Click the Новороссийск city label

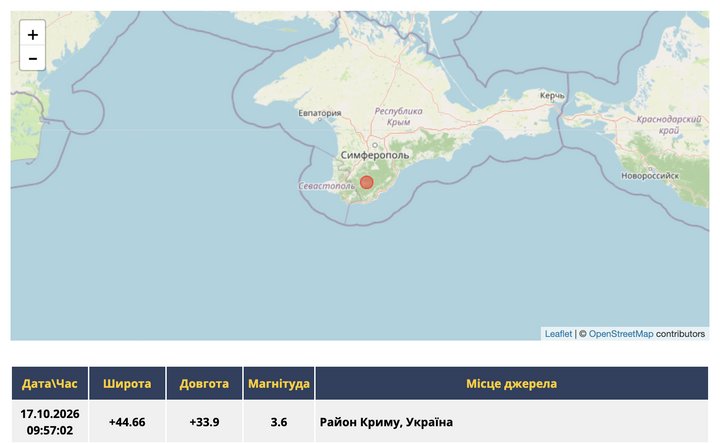[x=650, y=176]
